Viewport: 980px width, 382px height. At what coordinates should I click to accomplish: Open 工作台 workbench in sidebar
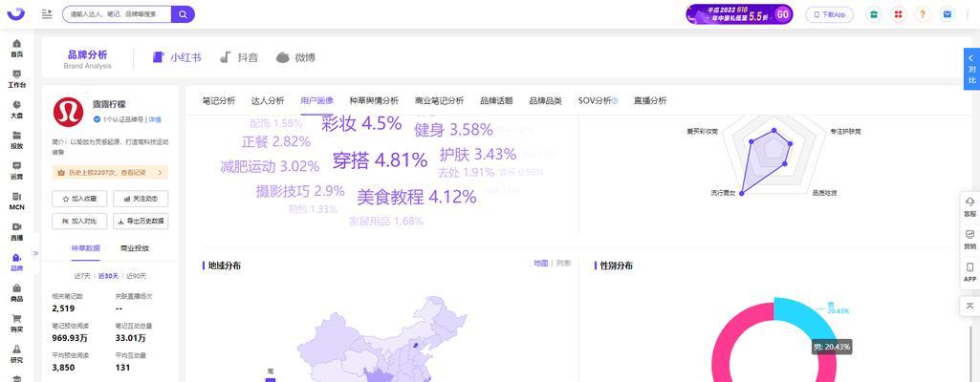tap(17, 78)
